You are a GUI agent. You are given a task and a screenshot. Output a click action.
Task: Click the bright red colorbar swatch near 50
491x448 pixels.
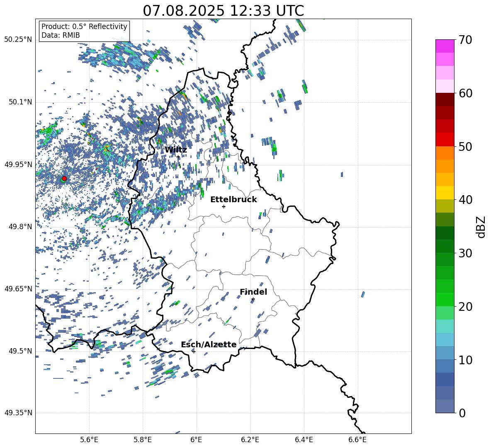point(445,140)
